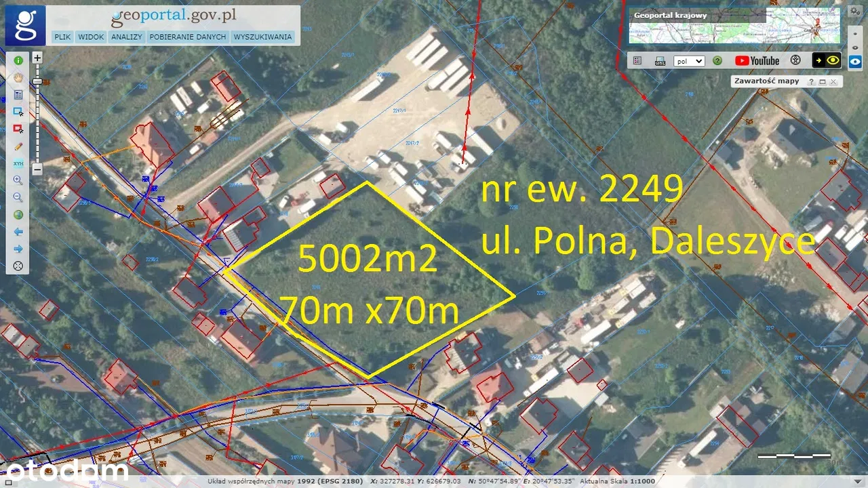This screenshot has height=488, width=868.
Task: Open the ANALIZY menu
Action: tap(127, 37)
